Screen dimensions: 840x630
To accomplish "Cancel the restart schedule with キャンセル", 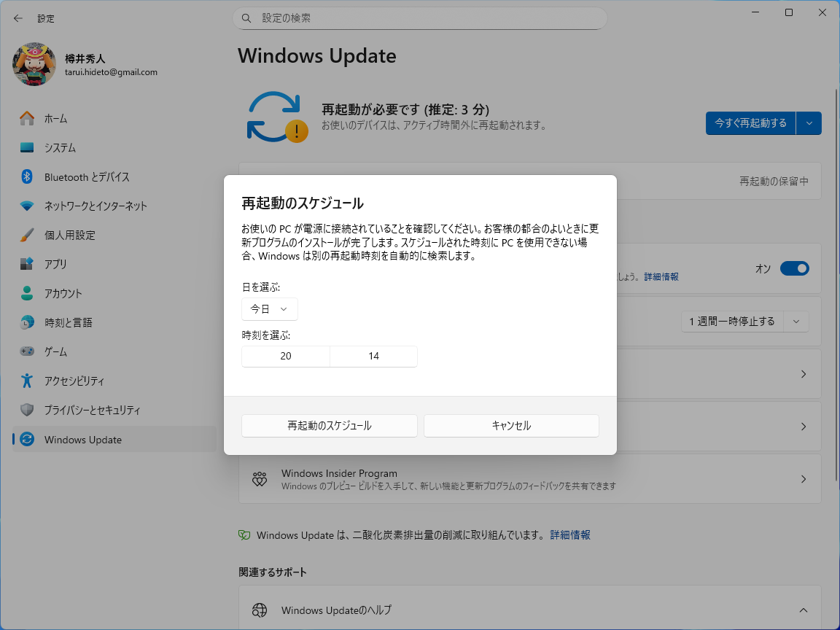I will [x=510, y=426].
